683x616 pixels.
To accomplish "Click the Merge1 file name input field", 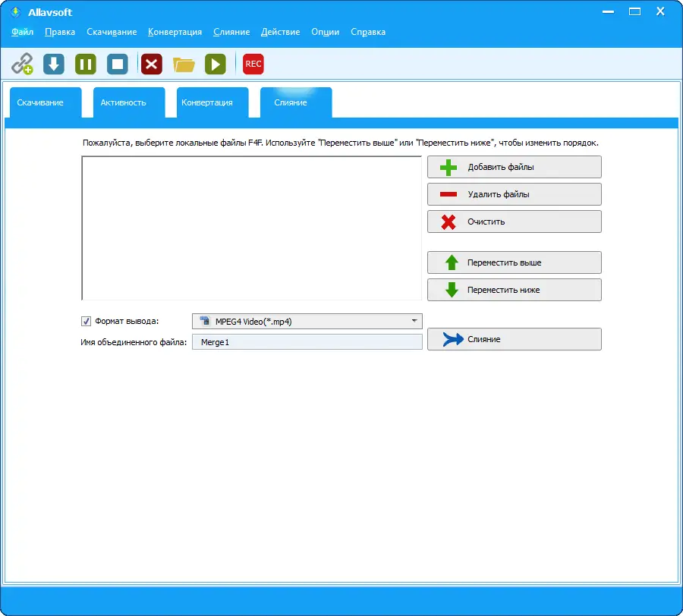I will click(x=307, y=342).
